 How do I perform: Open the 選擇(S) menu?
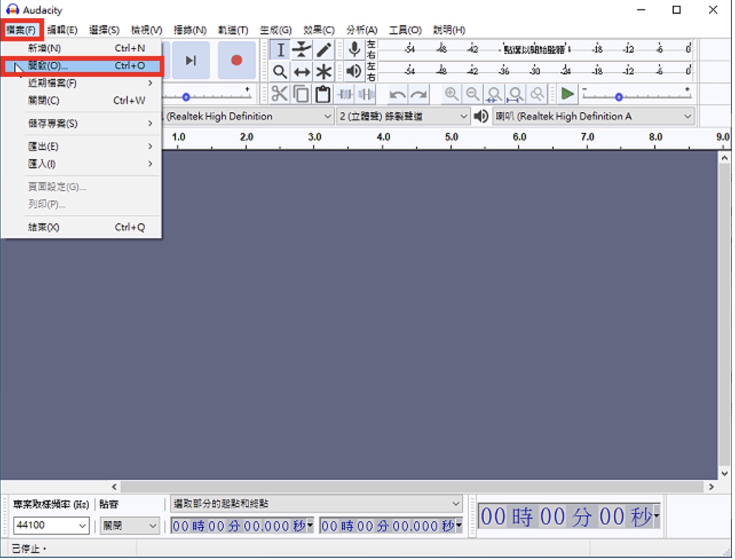pyautogui.click(x=104, y=30)
